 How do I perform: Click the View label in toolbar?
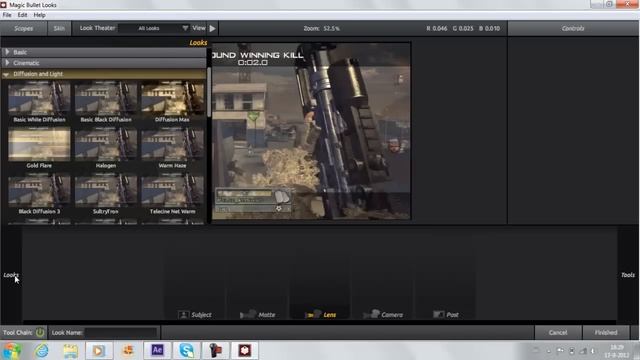point(199,28)
